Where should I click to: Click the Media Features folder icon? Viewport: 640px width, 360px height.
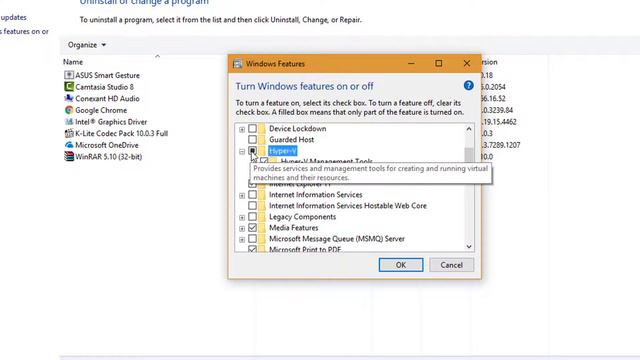pos(262,228)
